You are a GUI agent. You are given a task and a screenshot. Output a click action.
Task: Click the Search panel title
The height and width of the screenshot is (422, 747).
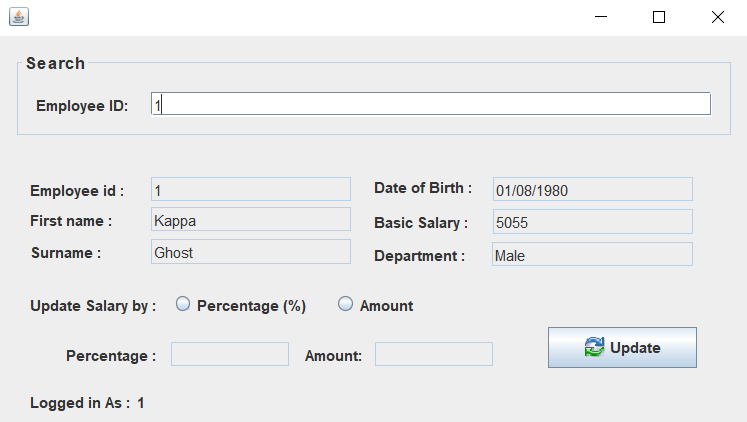click(55, 63)
